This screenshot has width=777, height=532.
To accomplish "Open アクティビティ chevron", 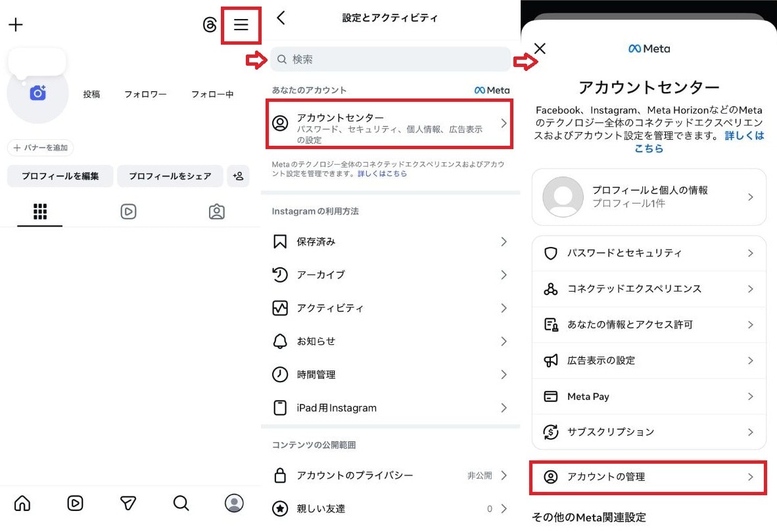I will coord(504,308).
